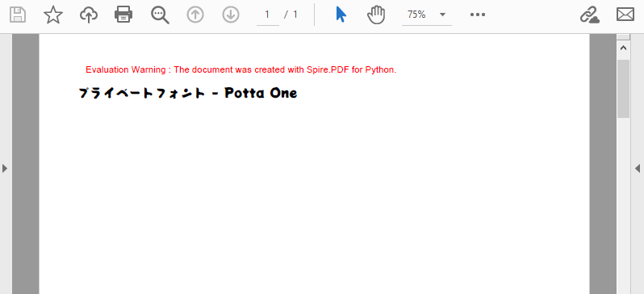
Task: Expand the left navigation pane arrow
Action: click(x=5, y=168)
